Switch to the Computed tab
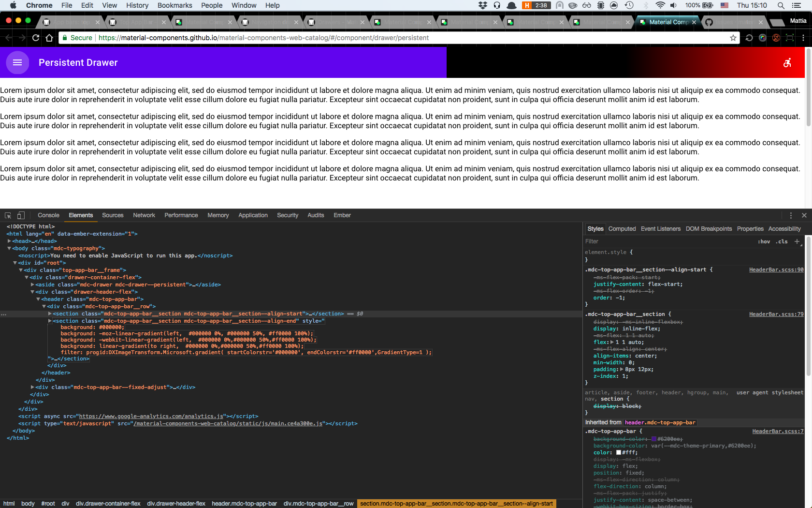812x508 pixels. 622,228
